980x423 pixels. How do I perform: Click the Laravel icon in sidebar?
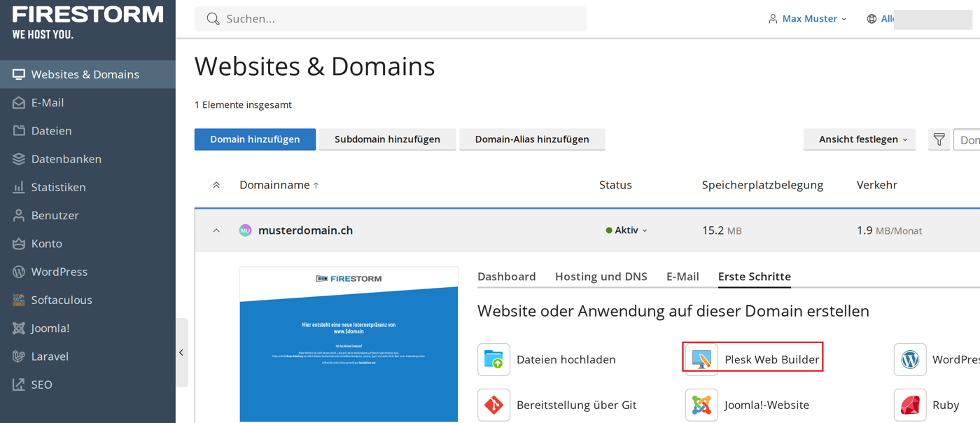pyautogui.click(x=19, y=356)
